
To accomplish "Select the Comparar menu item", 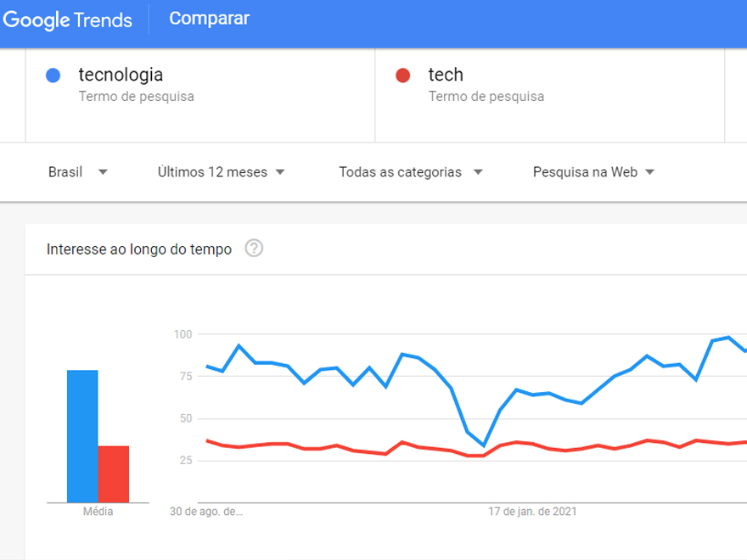I will [209, 18].
